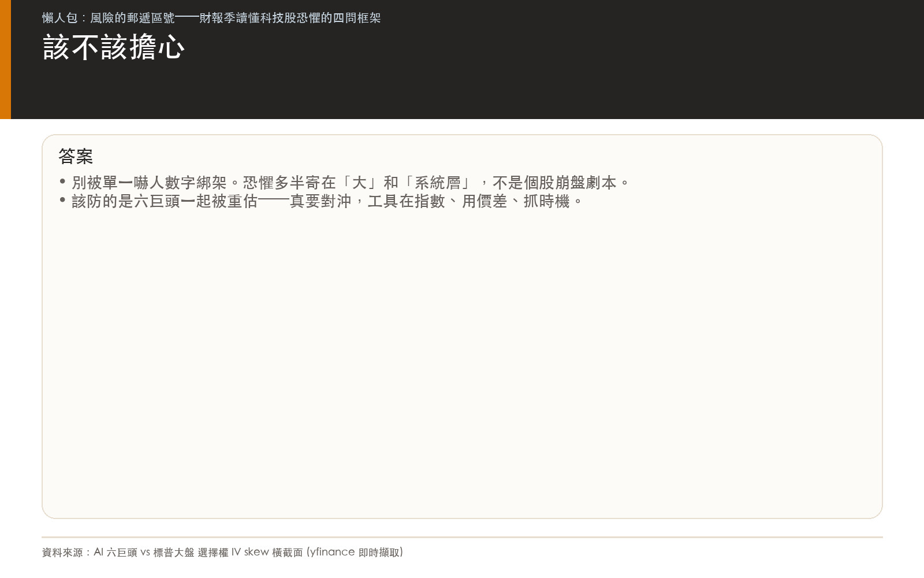
Task: Click the source footnote starting with 資料來源
Action: 222,552
